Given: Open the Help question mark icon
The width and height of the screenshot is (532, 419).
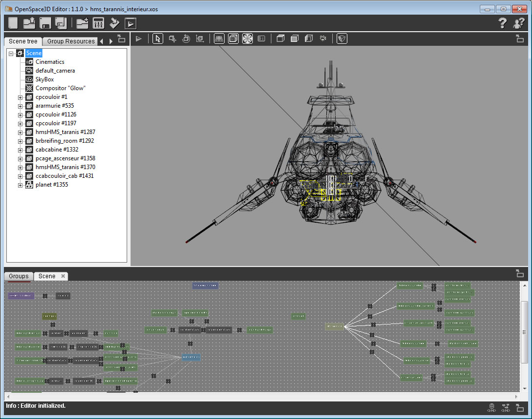Looking at the screenshot, I should click(502, 23).
